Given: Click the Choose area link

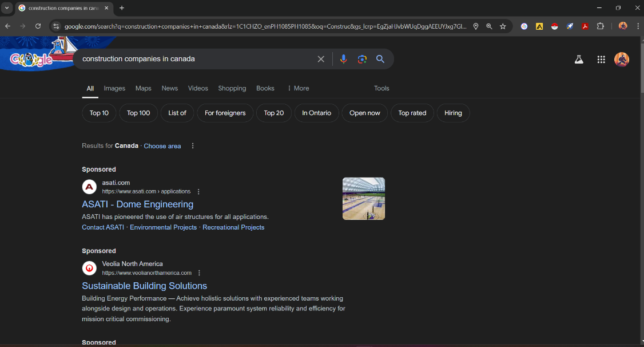Looking at the screenshot, I should pos(162,146).
